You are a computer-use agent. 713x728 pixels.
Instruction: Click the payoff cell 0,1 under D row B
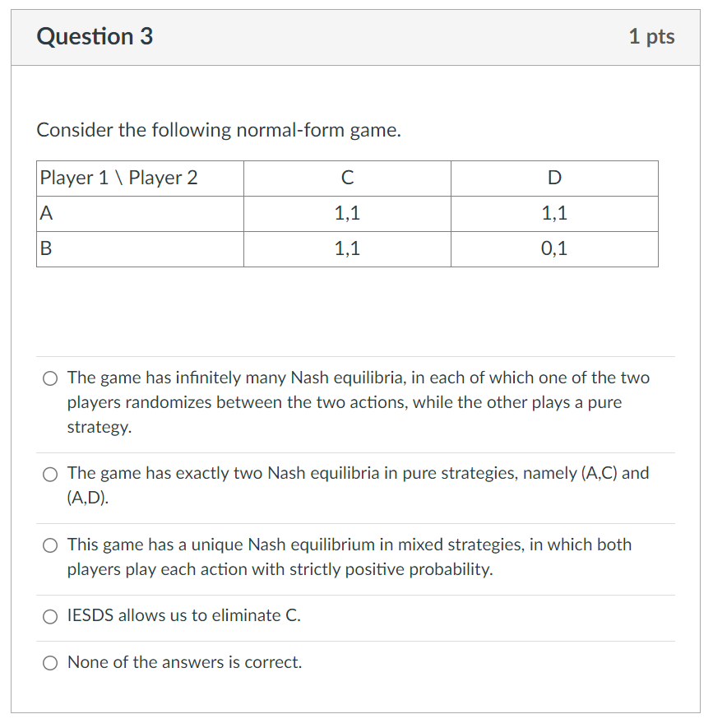[553, 248]
